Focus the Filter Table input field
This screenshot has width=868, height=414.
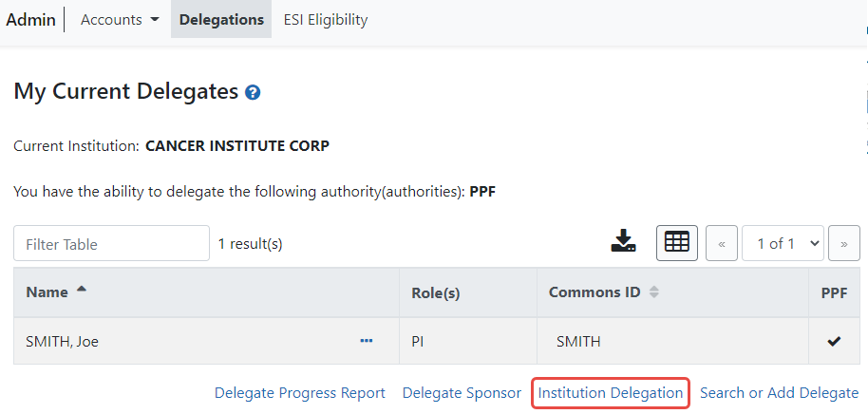point(111,244)
